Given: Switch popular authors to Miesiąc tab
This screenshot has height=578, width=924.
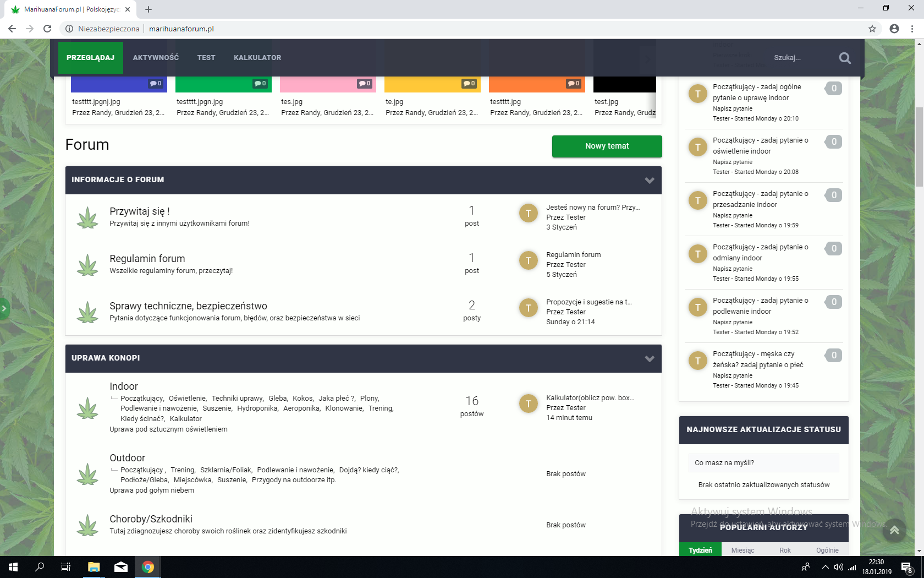Looking at the screenshot, I should pos(743,550).
